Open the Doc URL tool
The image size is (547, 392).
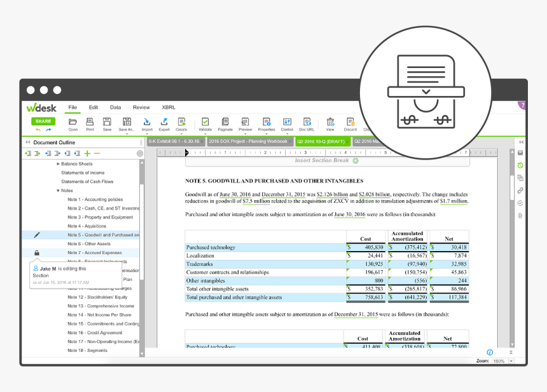307,123
